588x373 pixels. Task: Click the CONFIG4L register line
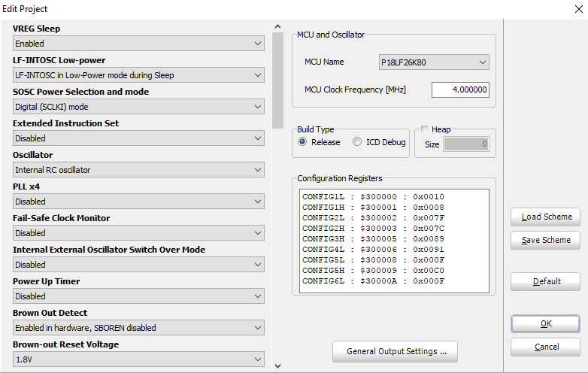pyautogui.click(x=373, y=249)
